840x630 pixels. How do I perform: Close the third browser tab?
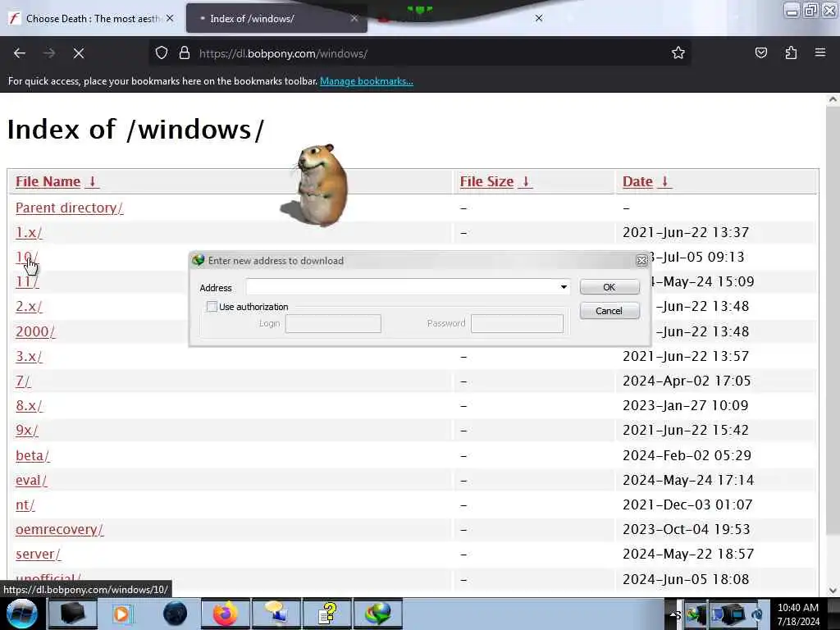point(539,18)
